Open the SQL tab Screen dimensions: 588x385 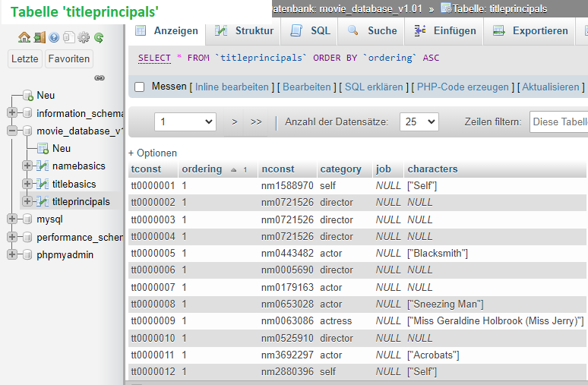(x=310, y=30)
